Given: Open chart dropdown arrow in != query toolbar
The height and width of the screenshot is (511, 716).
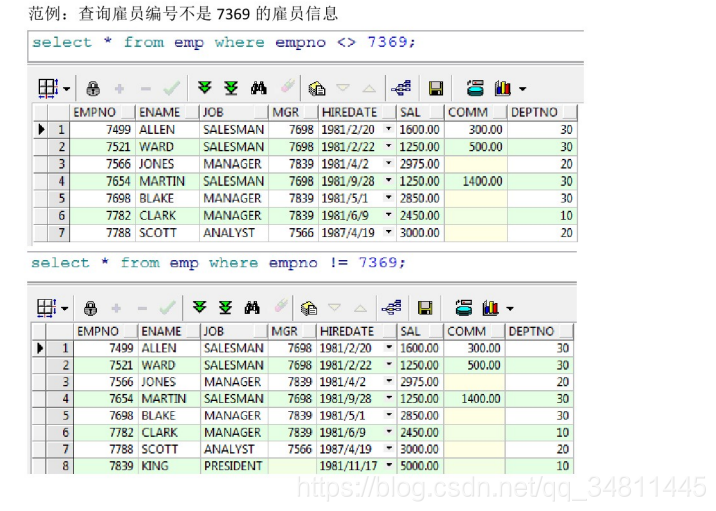Looking at the screenshot, I should tap(510, 309).
